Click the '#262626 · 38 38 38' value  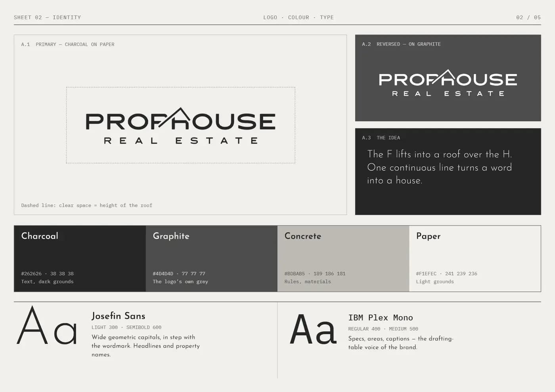[x=47, y=273]
